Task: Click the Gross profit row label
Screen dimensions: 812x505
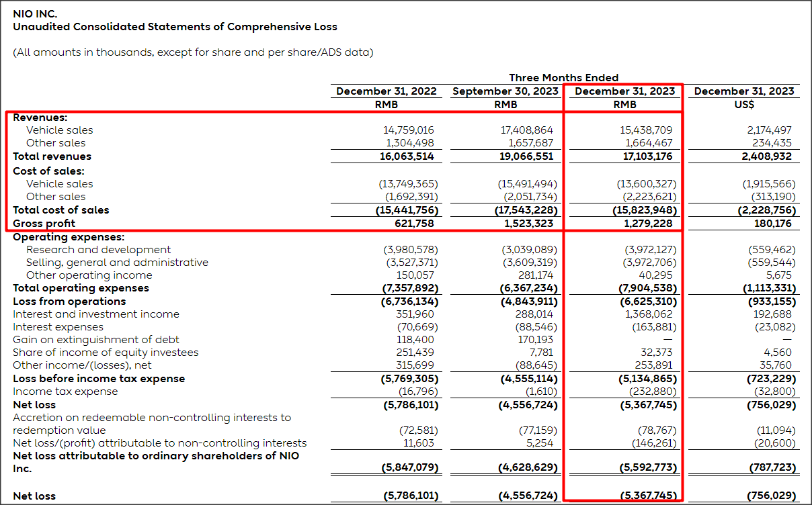Action: [x=44, y=224]
